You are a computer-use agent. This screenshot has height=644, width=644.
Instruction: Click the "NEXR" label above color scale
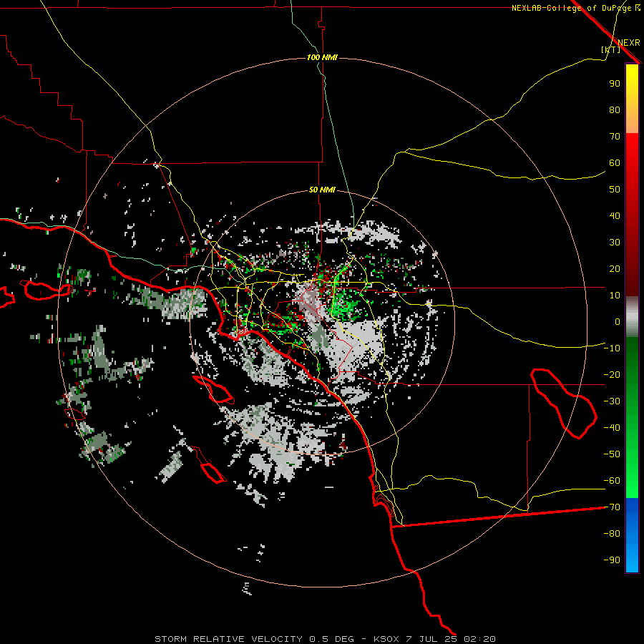pos(628,43)
